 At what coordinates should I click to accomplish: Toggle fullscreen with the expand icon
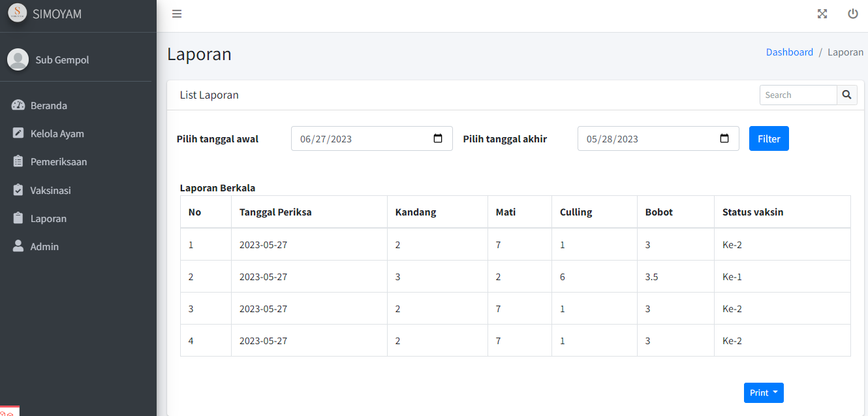(x=822, y=14)
